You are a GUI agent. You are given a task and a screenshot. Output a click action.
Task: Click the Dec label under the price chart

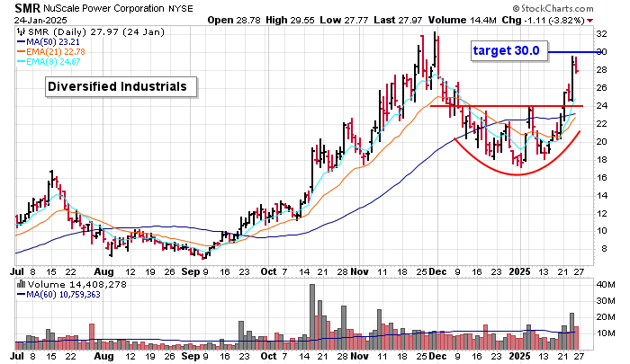[437, 272]
